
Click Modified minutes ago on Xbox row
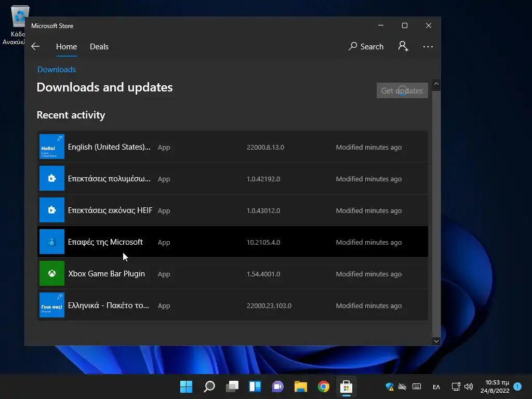click(x=369, y=274)
